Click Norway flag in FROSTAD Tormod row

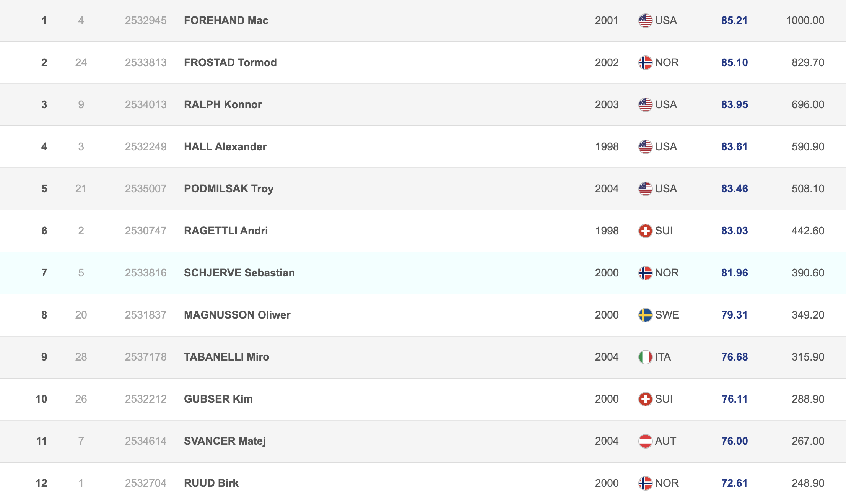pyautogui.click(x=645, y=63)
